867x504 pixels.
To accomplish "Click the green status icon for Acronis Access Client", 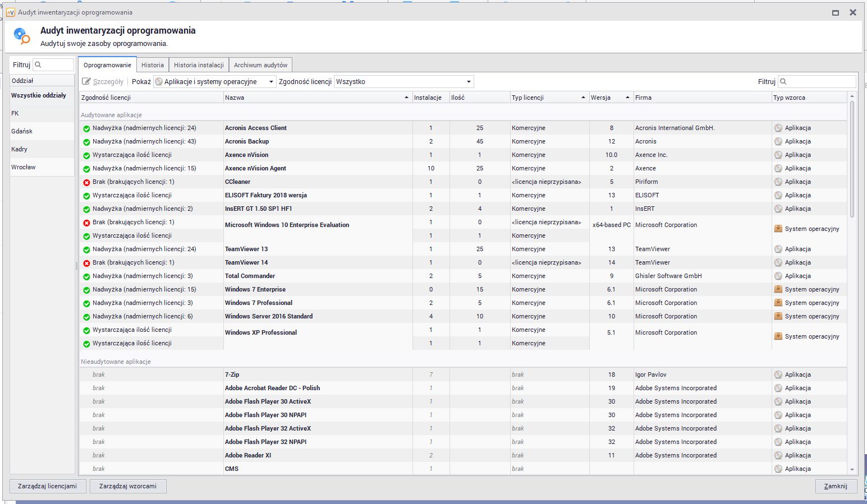I will pos(86,128).
